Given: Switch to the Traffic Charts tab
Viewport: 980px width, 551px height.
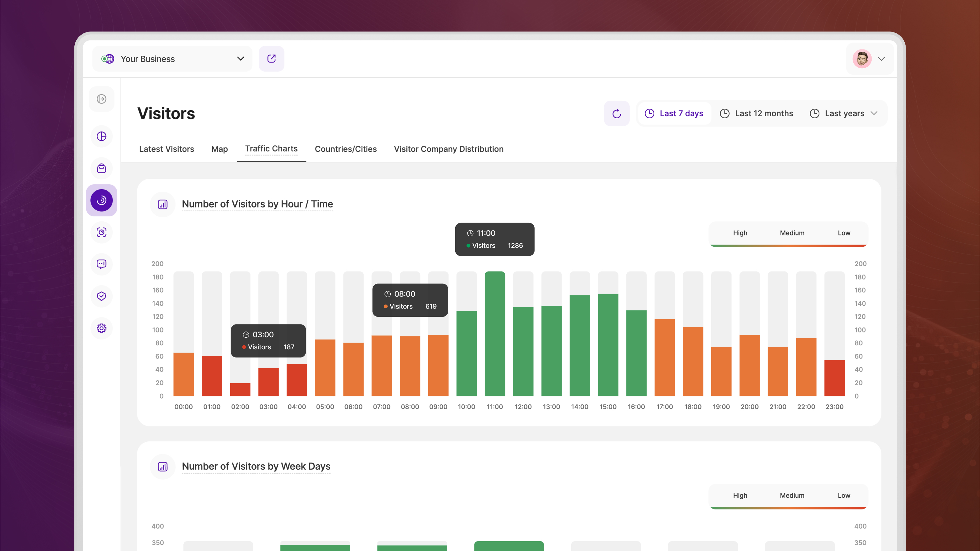Looking at the screenshot, I should point(271,149).
